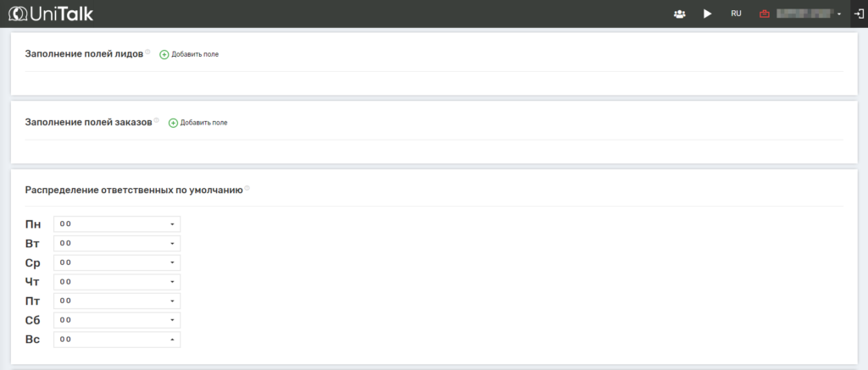Open the users group icon
This screenshot has width=868, height=370.
point(679,14)
